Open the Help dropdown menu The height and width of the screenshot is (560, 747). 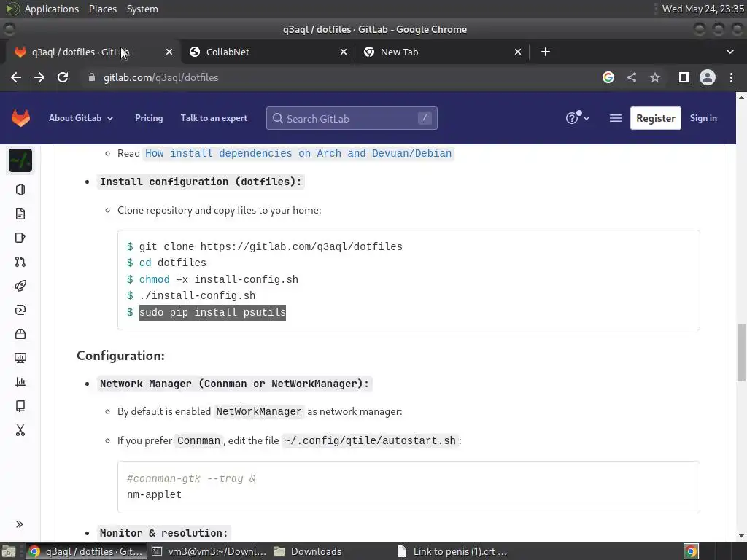(578, 118)
